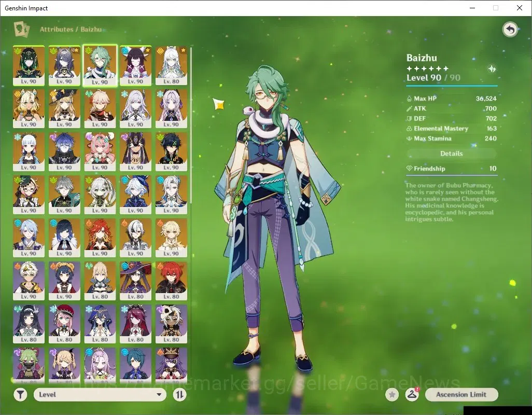Select Kuki Shinobu's masked portrait

pyautogui.click(x=29, y=365)
